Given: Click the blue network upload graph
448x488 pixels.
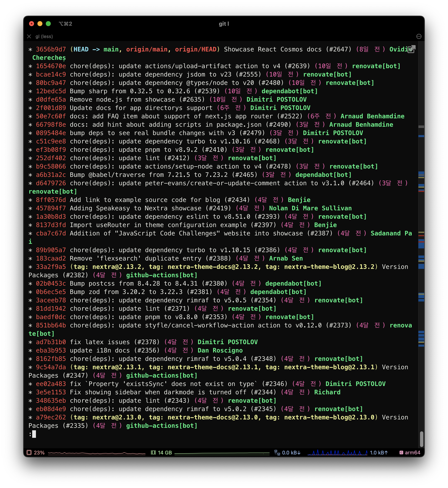Looking at the screenshot, I should tap(337, 453).
